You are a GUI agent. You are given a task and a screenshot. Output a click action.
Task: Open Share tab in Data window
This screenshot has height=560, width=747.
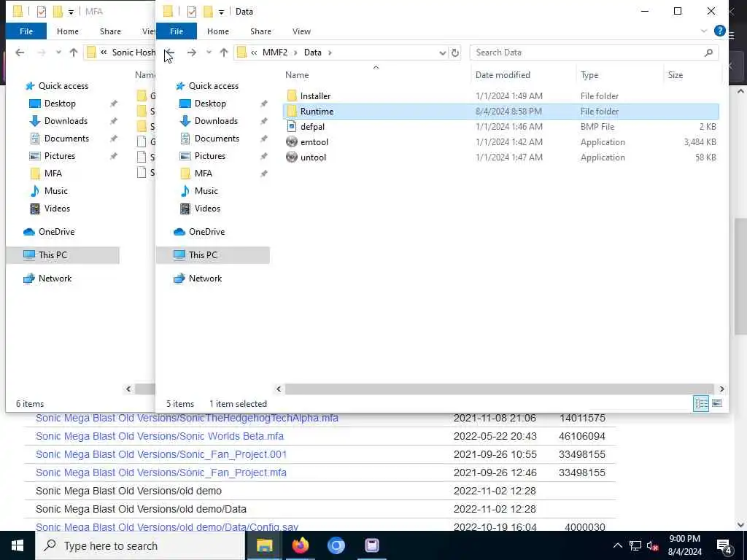point(260,31)
